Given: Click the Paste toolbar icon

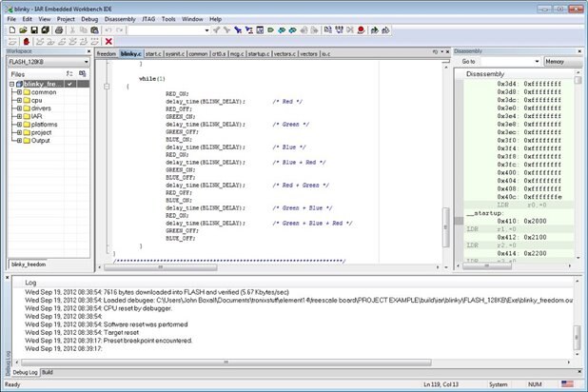Looking at the screenshot, I should (93, 29).
